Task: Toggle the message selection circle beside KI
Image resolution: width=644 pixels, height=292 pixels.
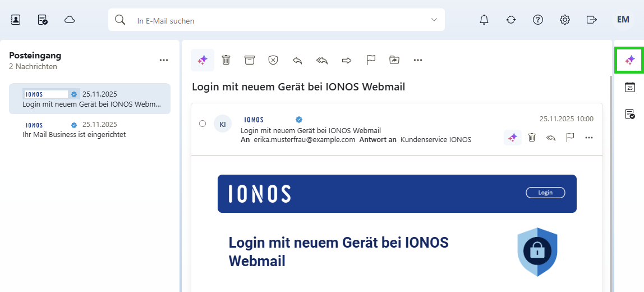Action: (x=203, y=124)
